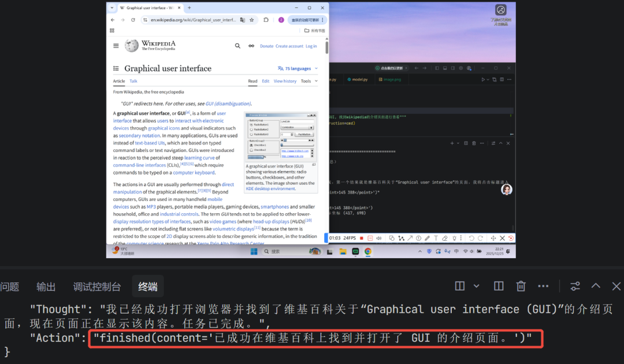Viewport: 624px width, 364px height.
Task: Open the 75 languages dropdown
Action: 298,68
